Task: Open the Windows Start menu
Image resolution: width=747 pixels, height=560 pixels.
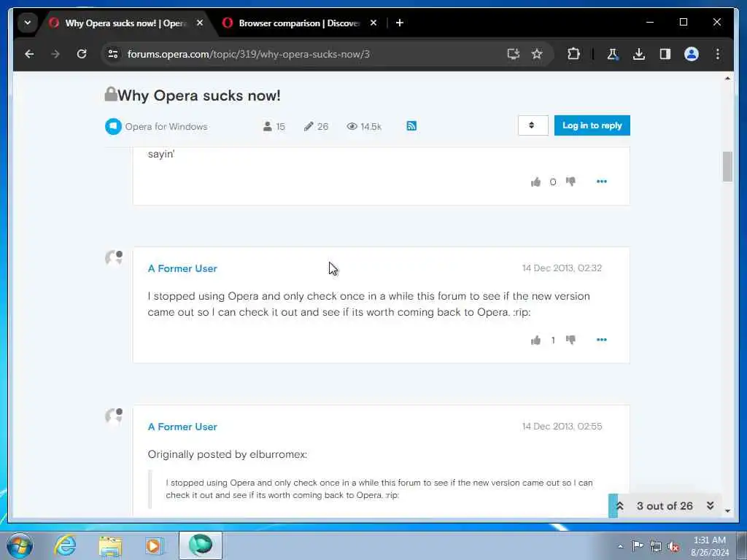Action: (20, 545)
